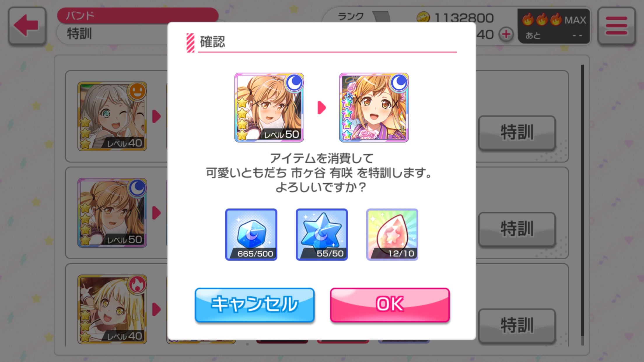View level 50 card thumbnail in dialog
The image size is (644, 362).
pyautogui.click(x=269, y=108)
